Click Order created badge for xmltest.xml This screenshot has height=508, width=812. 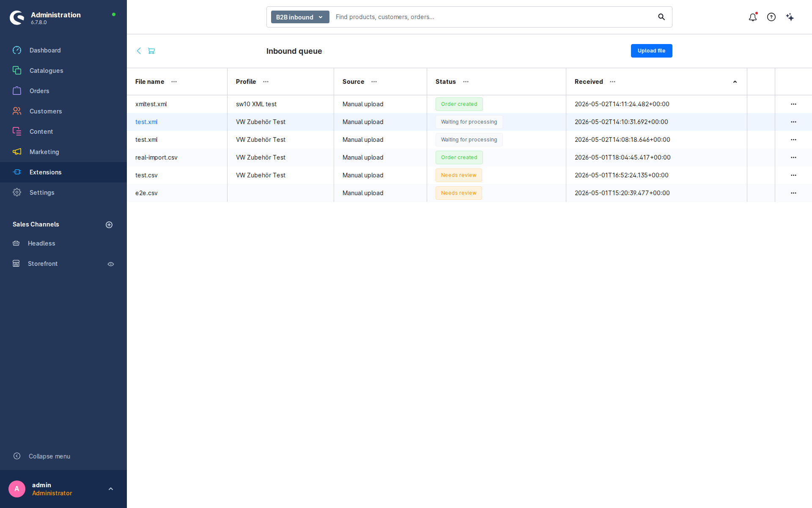[459, 104]
